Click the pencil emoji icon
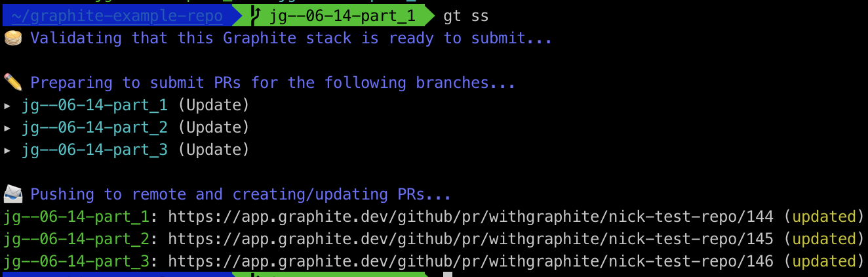Image resolution: width=868 pixels, height=277 pixels. click(x=12, y=83)
